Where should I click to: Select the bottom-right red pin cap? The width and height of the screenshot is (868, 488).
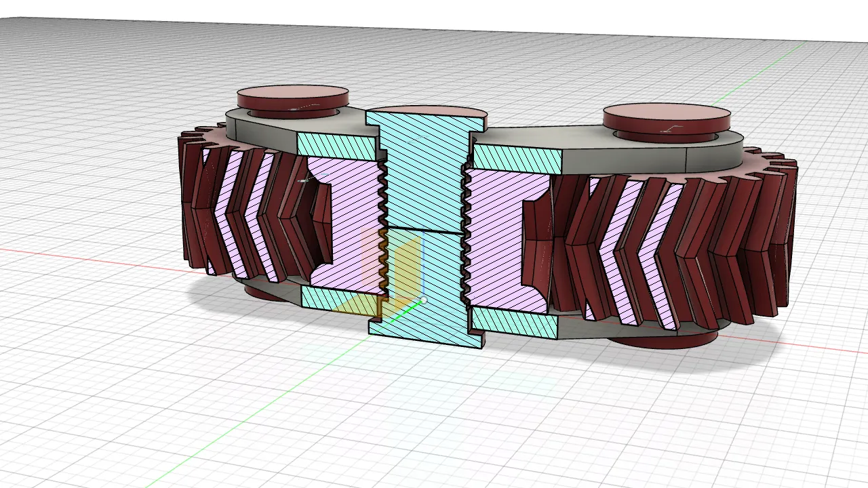click(x=668, y=340)
